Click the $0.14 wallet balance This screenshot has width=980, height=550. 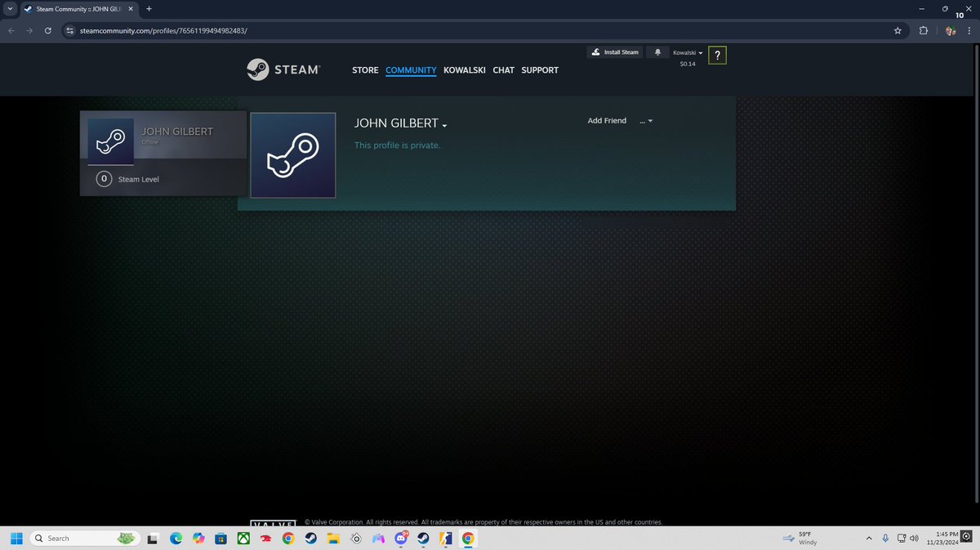[688, 64]
